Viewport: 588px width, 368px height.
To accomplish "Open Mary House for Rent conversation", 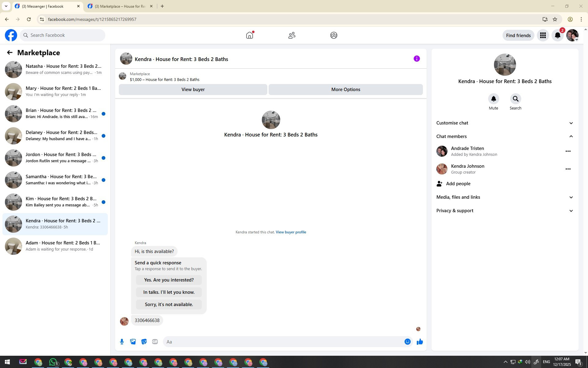I will 55,92.
